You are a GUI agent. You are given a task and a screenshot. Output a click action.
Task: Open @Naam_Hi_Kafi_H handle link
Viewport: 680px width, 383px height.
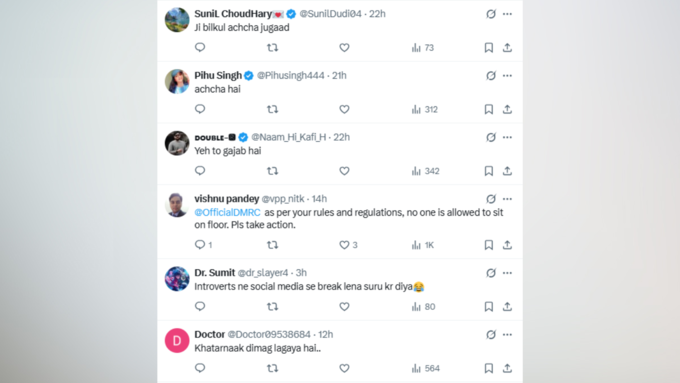[x=289, y=137]
